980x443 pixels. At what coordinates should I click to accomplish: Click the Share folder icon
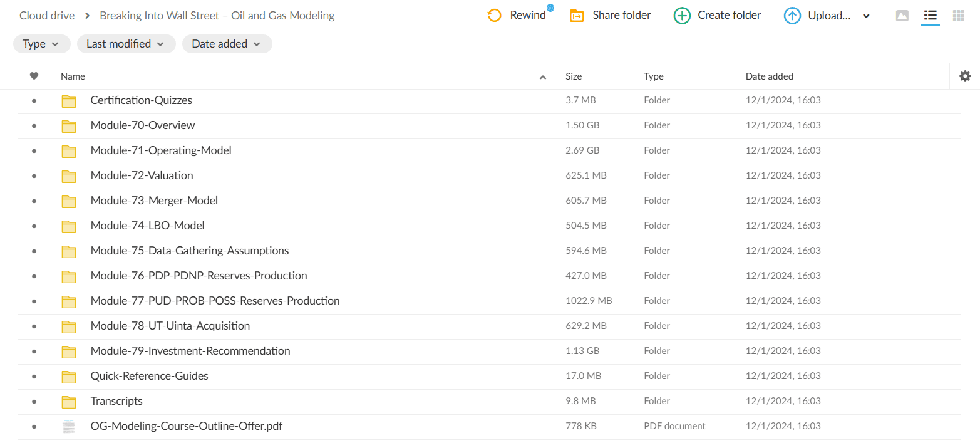(577, 16)
